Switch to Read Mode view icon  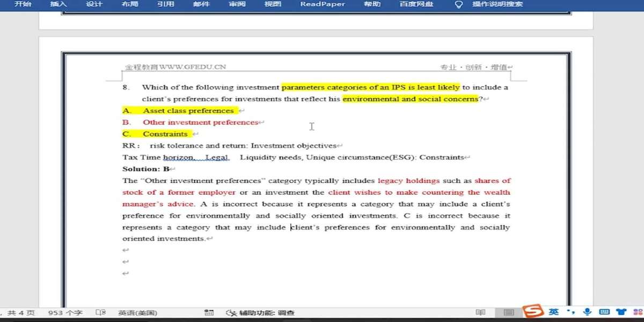[481, 312]
